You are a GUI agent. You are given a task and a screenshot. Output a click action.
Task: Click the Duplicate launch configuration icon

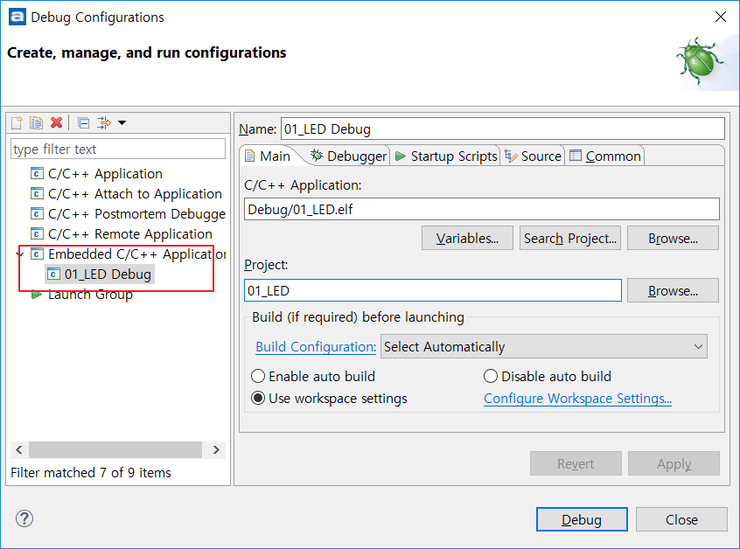click(x=36, y=123)
